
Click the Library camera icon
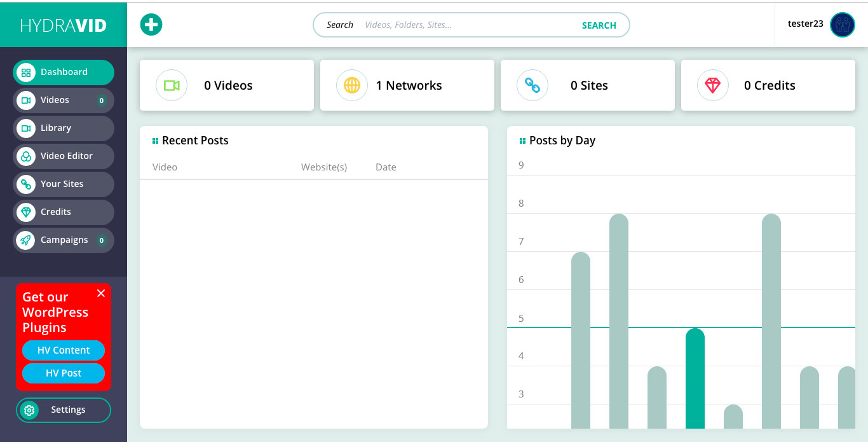click(26, 128)
